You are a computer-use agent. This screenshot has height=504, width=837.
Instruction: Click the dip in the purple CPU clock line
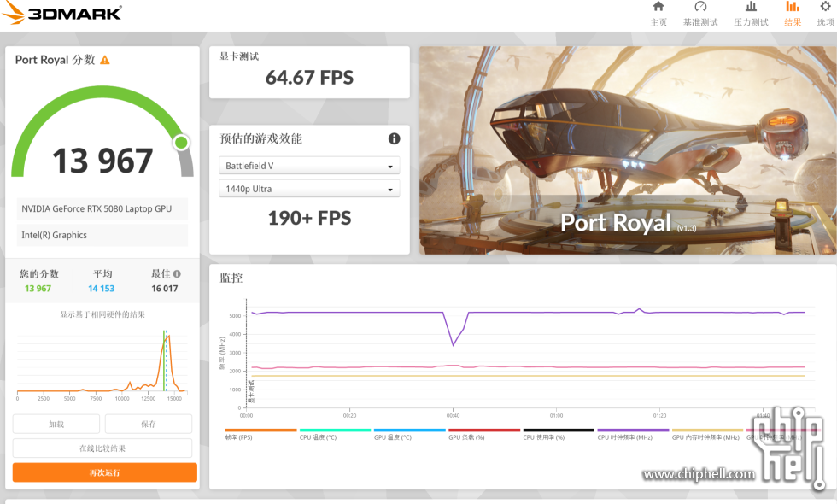(454, 344)
